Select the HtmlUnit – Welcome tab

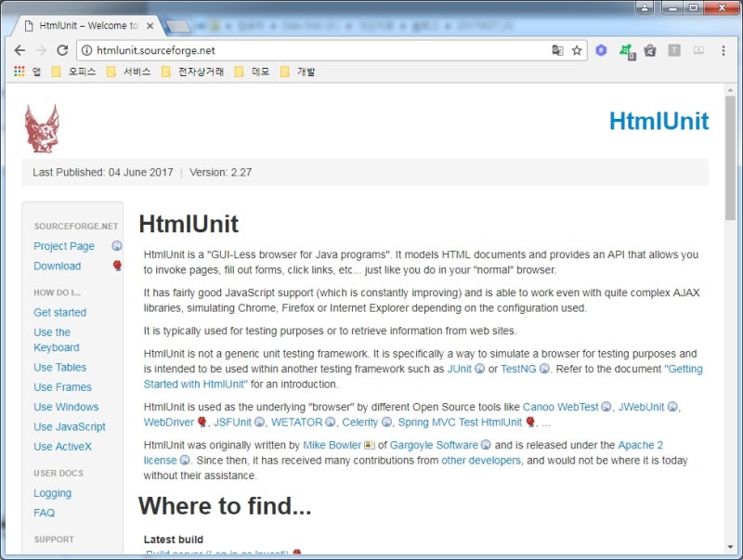click(87, 26)
